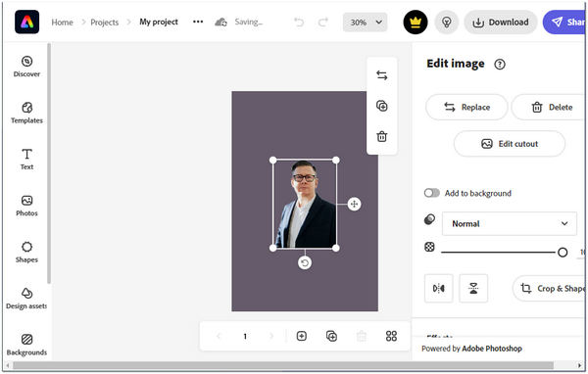Image resolution: width=588 pixels, height=374 pixels.
Task: Open the Photos sidebar panel
Action: pyautogui.click(x=26, y=206)
